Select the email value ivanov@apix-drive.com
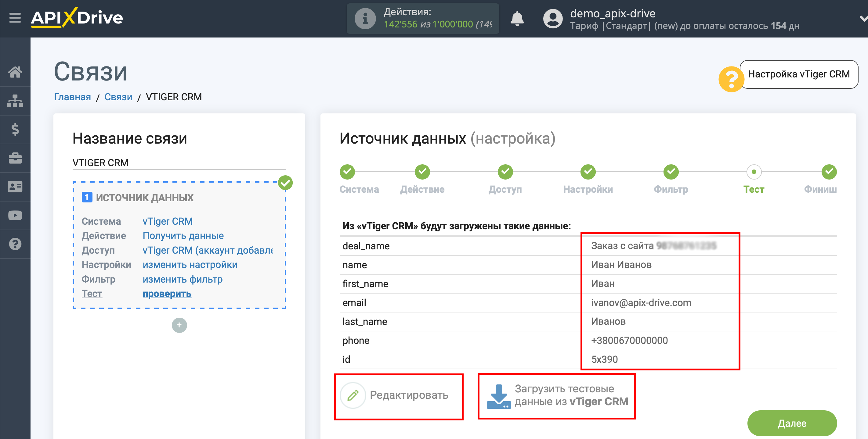Viewport: 868px width, 439px height. coord(641,303)
